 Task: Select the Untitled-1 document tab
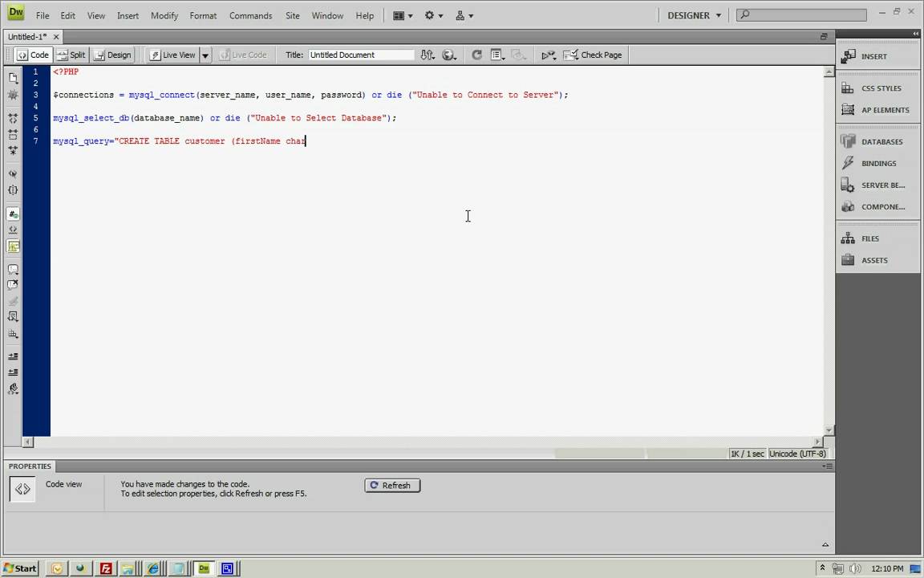click(27, 37)
